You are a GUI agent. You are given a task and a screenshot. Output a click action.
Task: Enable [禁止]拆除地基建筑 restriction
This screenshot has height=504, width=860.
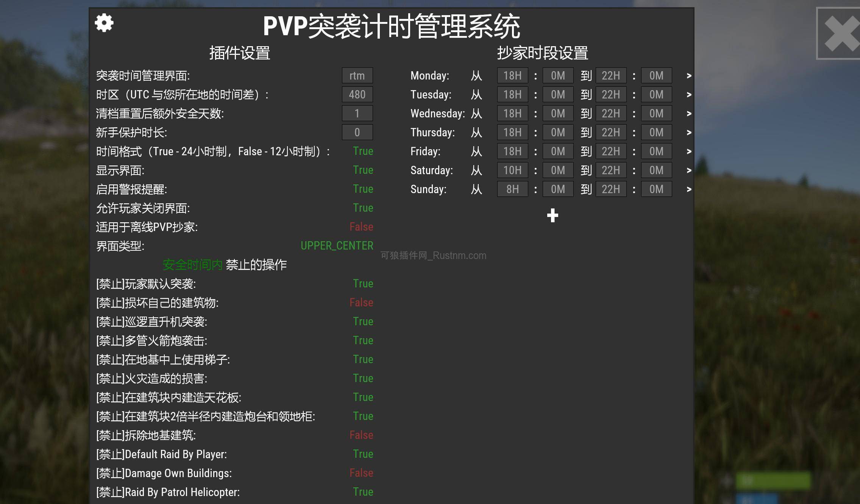[361, 435]
